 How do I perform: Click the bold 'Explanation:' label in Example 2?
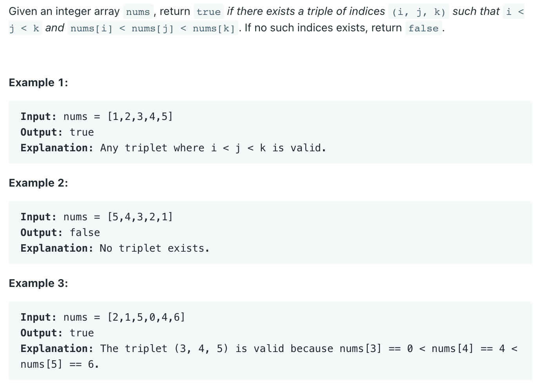pos(57,249)
